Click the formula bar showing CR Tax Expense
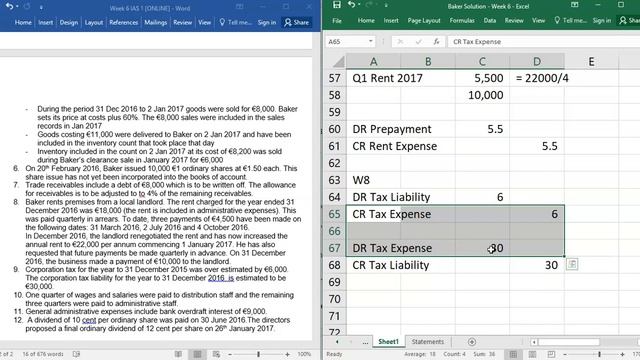Image resolution: width=640 pixels, height=360 pixels. [x=544, y=42]
